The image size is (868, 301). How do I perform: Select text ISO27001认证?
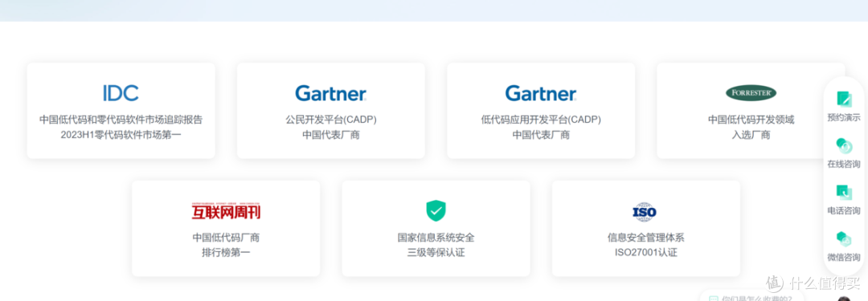pyautogui.click(x=645, y=253)
